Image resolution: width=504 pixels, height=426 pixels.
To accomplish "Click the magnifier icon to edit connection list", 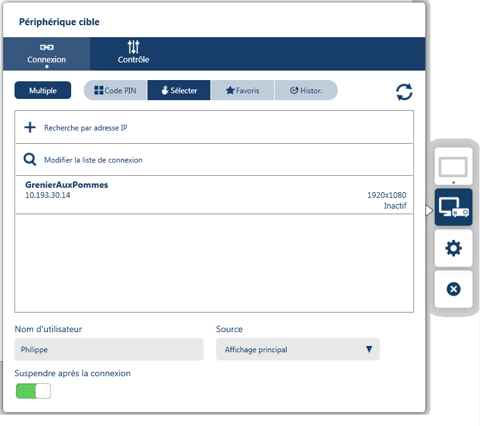I will tap(30, 159).
